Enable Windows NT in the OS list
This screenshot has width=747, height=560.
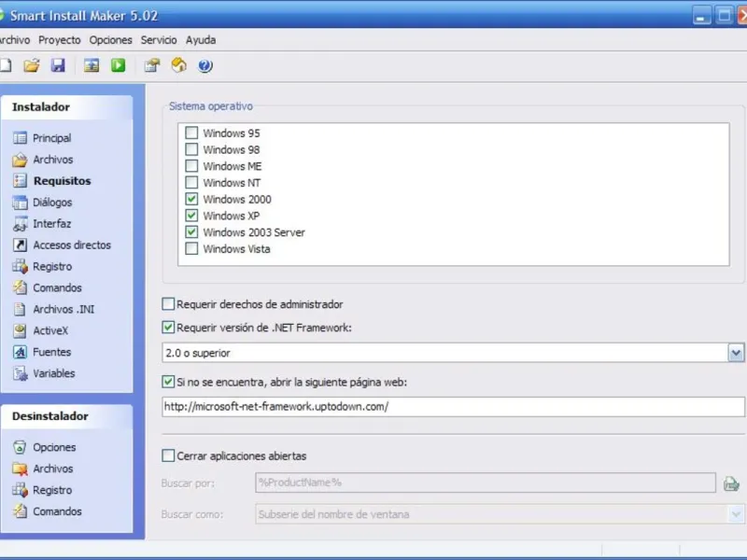pyautogui.click(x=191, y=182)
